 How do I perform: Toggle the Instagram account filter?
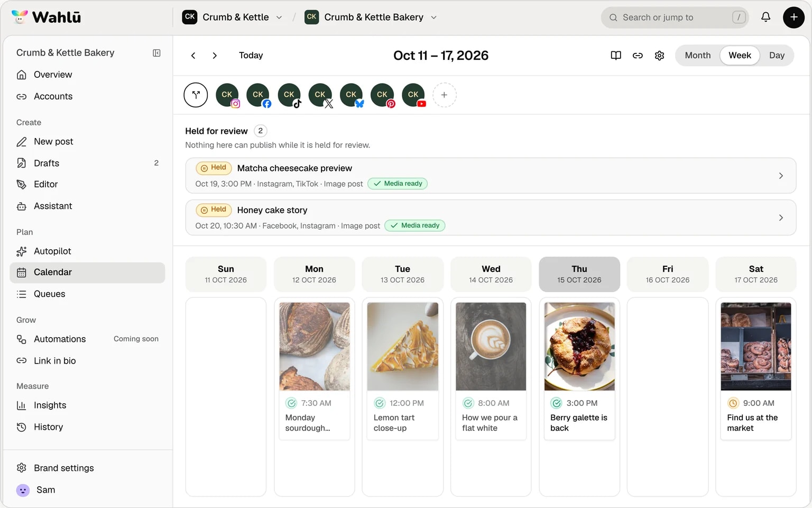[227, 95]
